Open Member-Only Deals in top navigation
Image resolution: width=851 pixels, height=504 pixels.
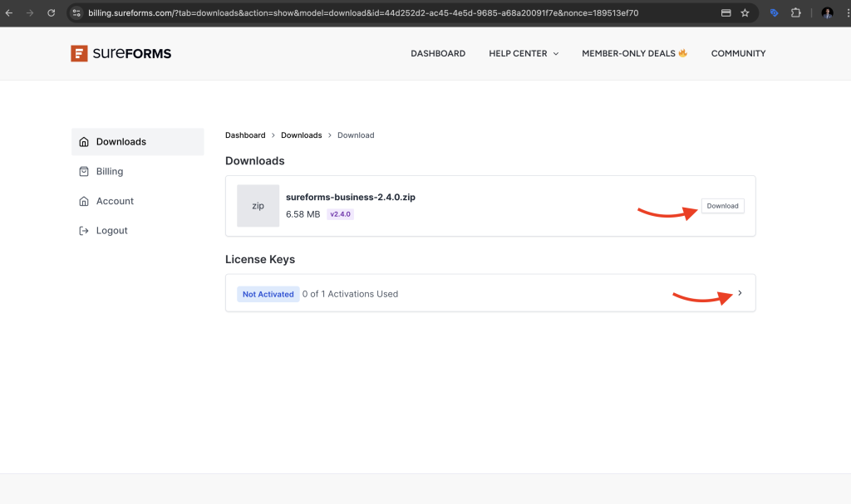tap(634, 53)
